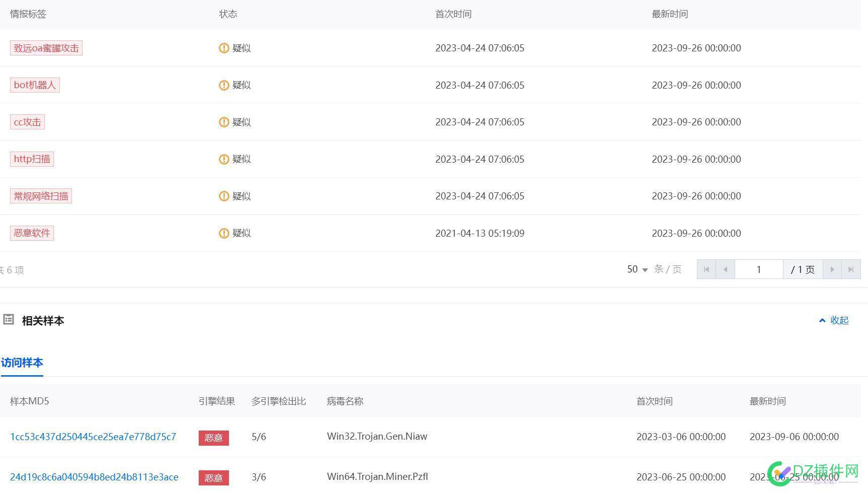868x494 pixels.
Task: Switch to the 访问样本 tab
Action: click(22, 363)
